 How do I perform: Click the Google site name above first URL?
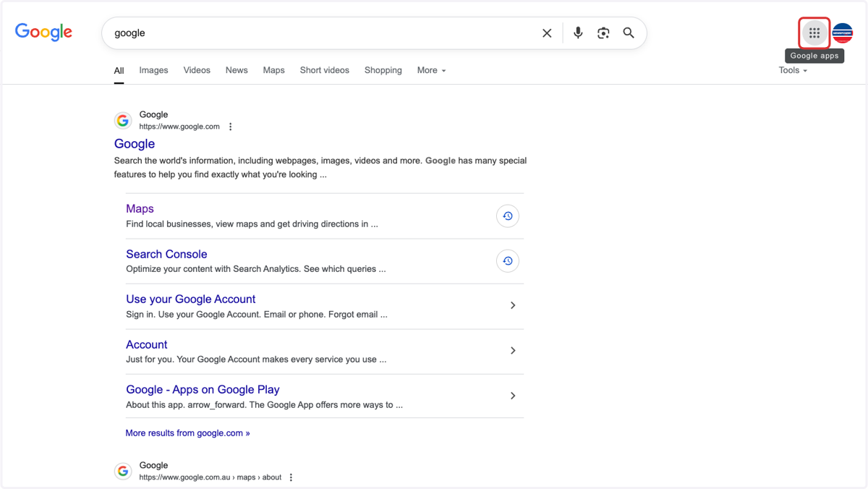tap(153, 114)
